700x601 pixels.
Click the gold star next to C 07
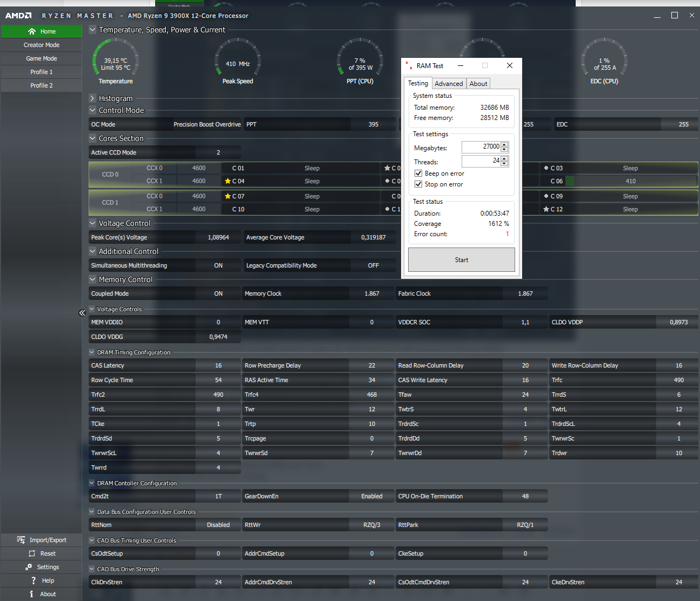[x=228, y=196]
